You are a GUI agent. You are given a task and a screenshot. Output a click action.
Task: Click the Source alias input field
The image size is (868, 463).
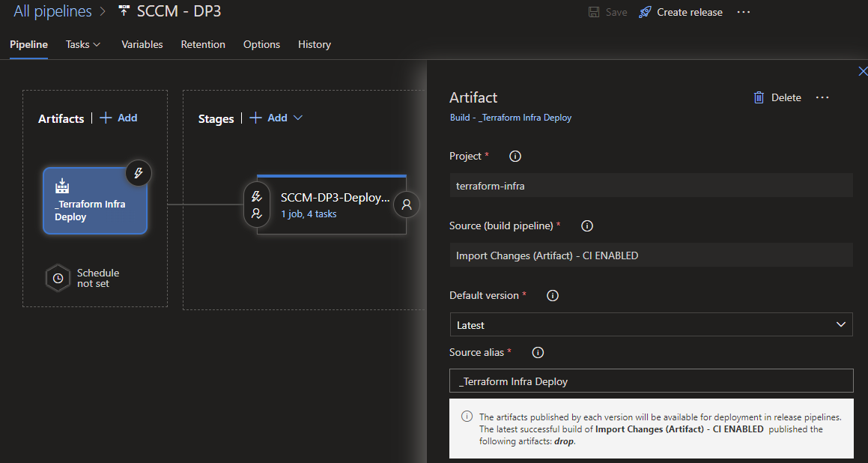(x=651, y=381)
